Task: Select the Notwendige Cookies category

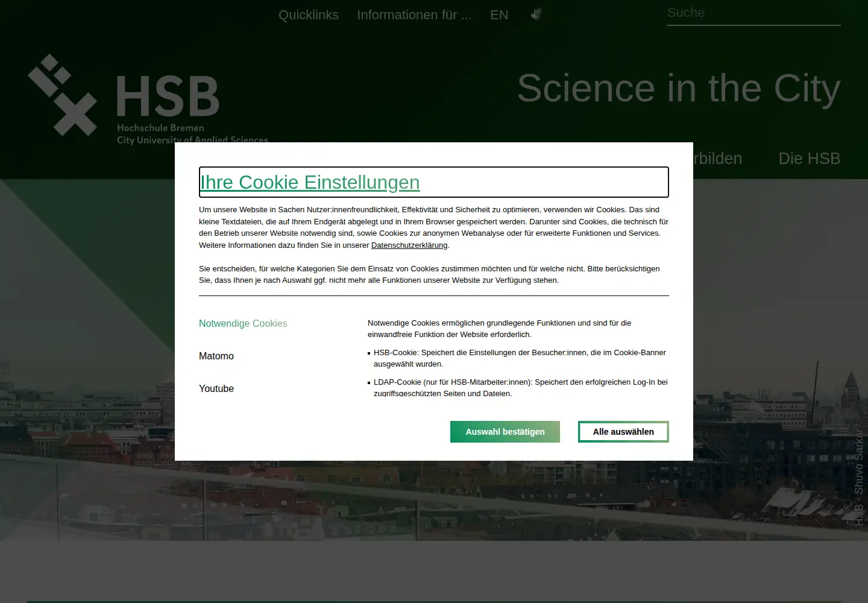Action: [243, 324]
